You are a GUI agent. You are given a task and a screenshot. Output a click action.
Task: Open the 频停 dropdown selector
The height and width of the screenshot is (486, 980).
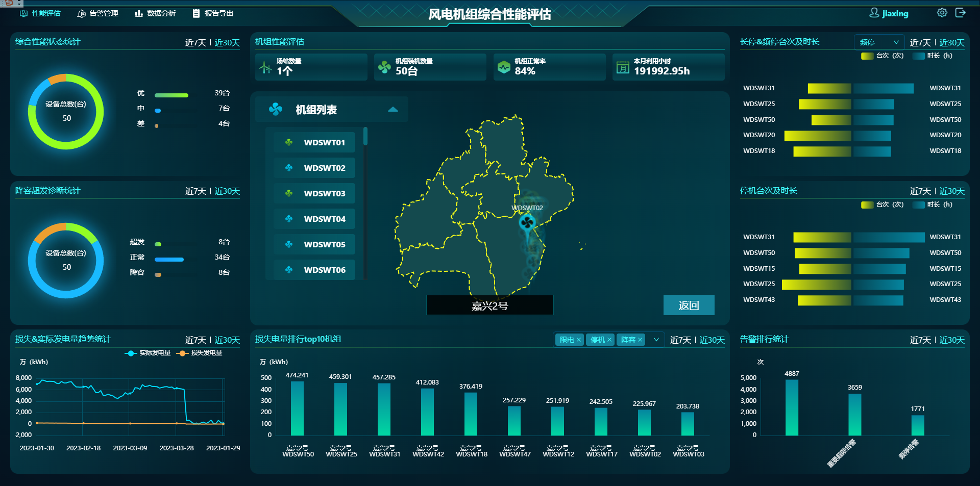tap(879, 42)
